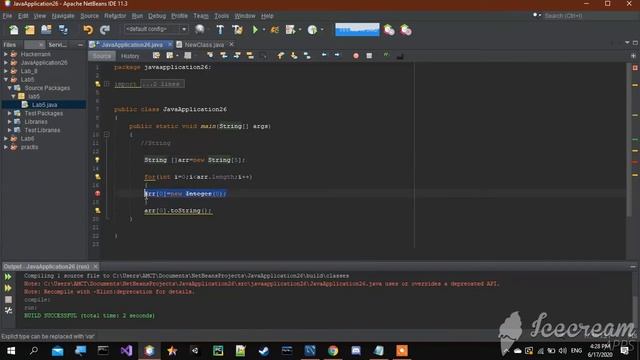Click the Source view button
640x360 pixels.
point(102,56)
